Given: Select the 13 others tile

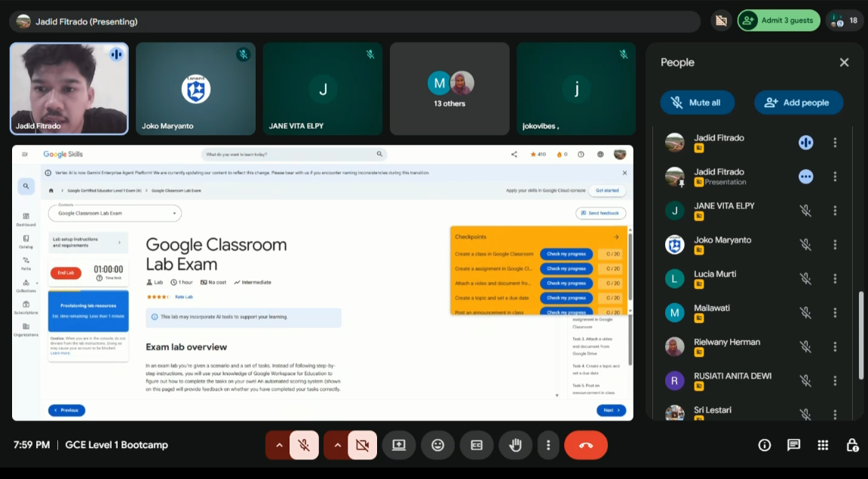Looking at the screenshot, I should (x=449, y=88).
